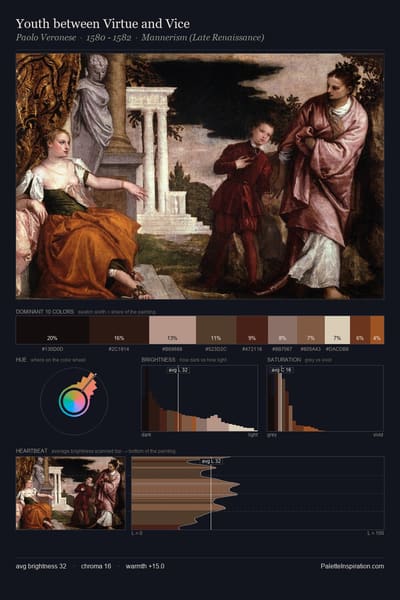400x600 pixels.
Task: Click the PaletteInspiration.com link
Action: coord(352,566)
